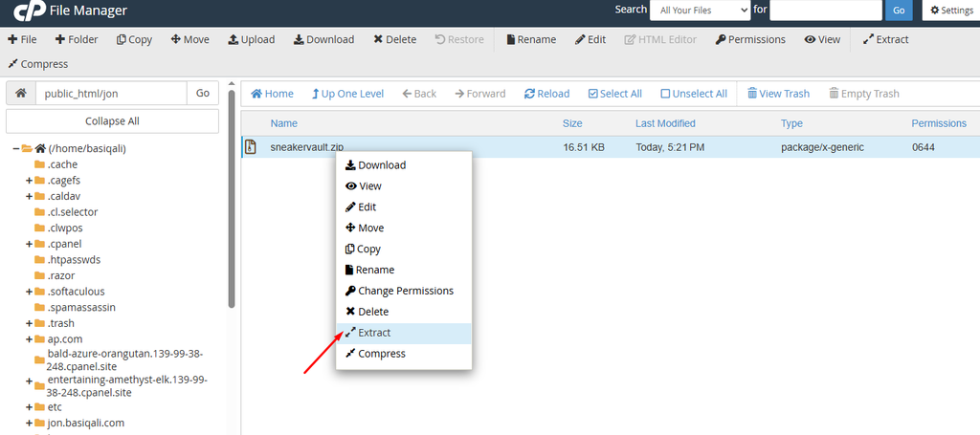Screen dimensions: 980x435
Task: Expand the .caldav folder
Action: (29, 196)
